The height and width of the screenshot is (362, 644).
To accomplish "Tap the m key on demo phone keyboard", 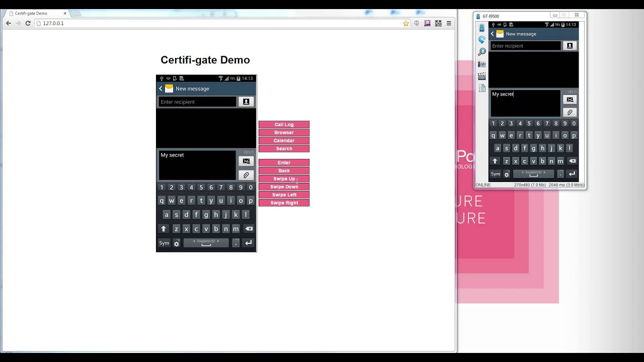I will [x=235, y=229].
